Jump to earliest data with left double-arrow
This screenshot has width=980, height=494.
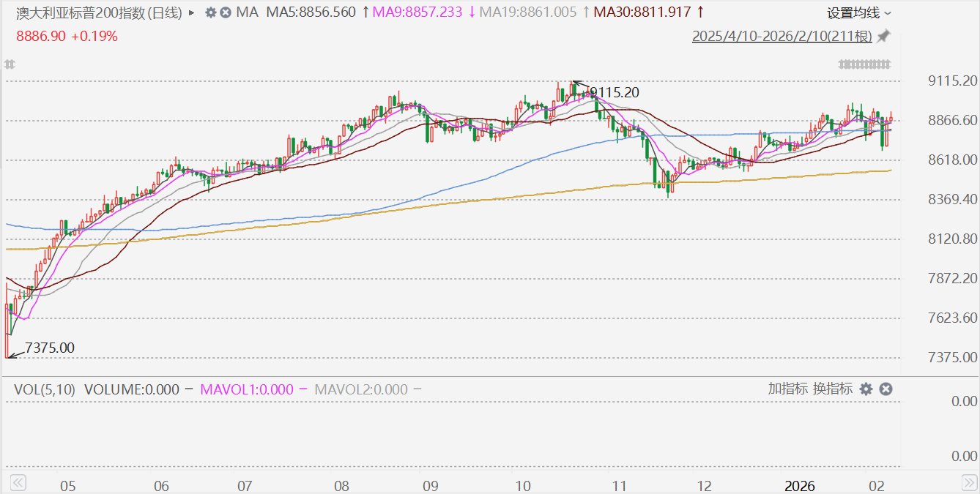click(18, 483)
